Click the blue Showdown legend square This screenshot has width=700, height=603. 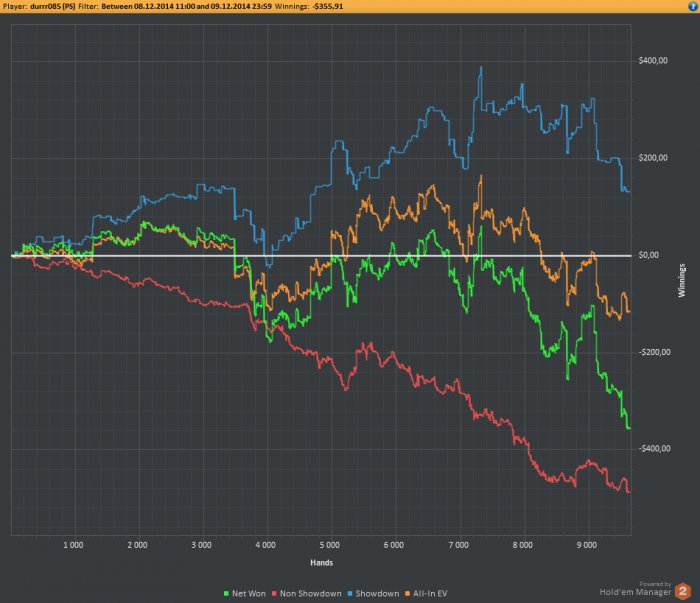point(350,594)
